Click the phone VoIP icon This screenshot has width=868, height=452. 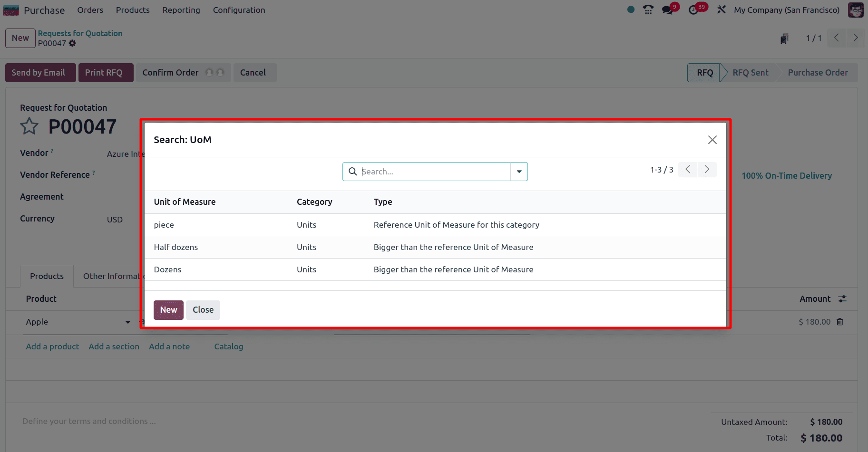pos(648,10)
